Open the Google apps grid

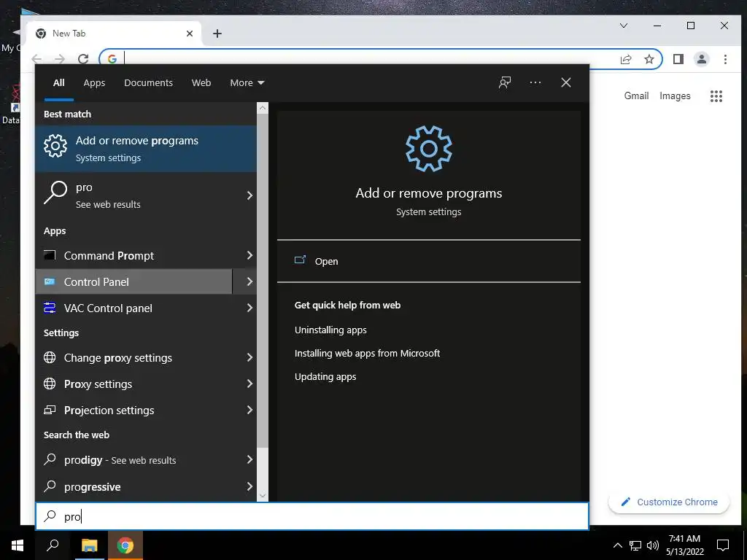coord(716,96)
